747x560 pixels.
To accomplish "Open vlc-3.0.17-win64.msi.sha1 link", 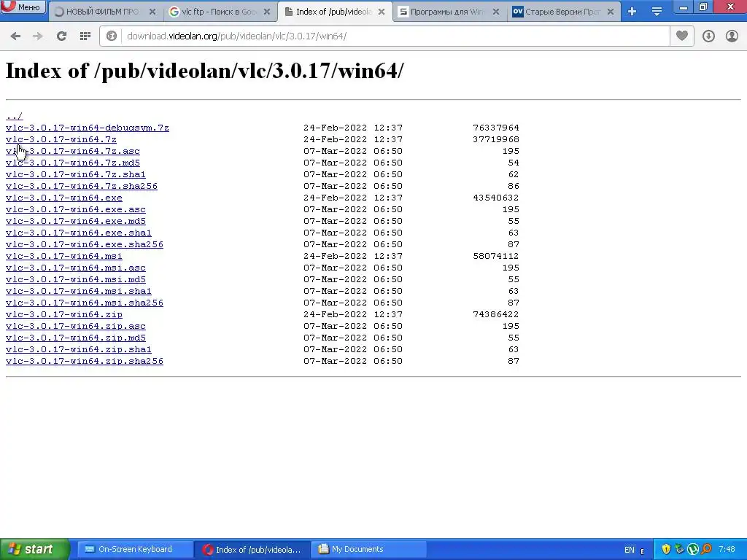I will pyautogui.click(x=79, y=291).
